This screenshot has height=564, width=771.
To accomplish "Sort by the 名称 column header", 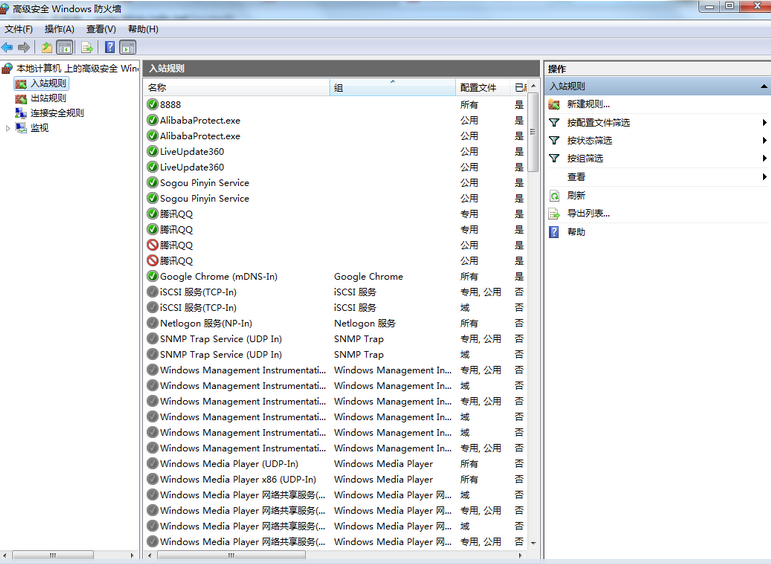I will pos(237,88).
